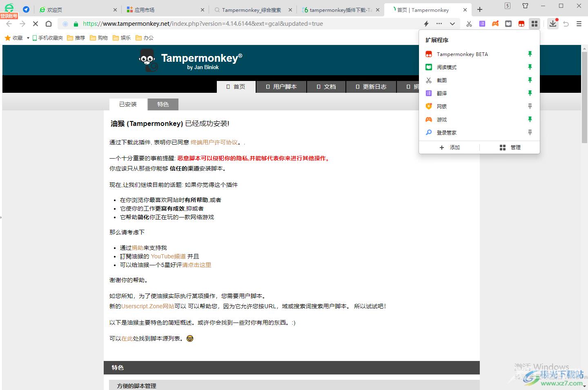588x390 pixels.
Task: Open a new tab with plus button
Action: click(480, 9)
